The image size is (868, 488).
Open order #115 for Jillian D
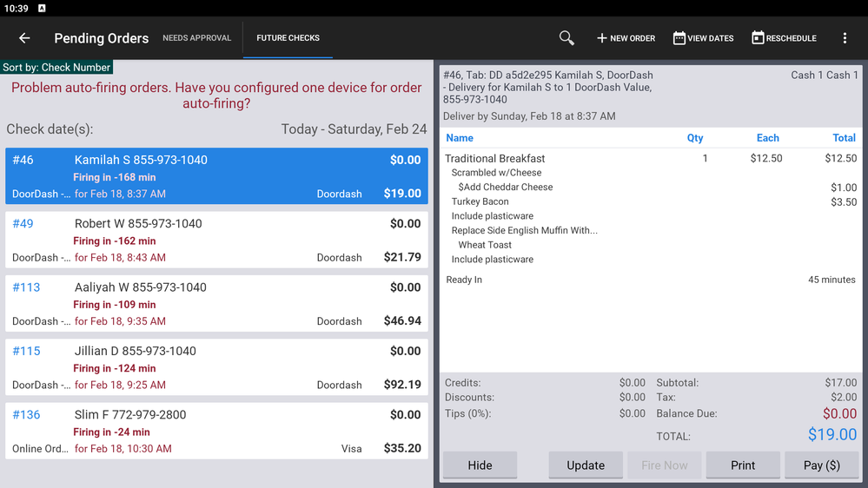216,367
